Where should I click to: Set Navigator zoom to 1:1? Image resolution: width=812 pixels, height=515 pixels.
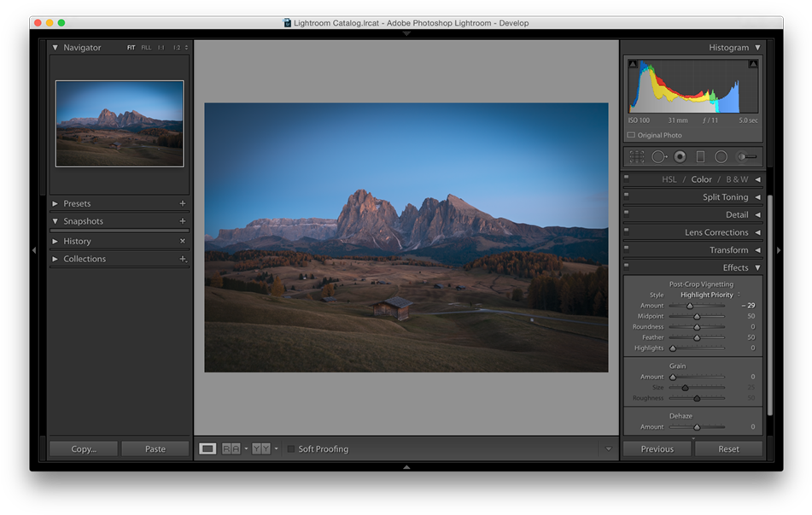(161, 47)
